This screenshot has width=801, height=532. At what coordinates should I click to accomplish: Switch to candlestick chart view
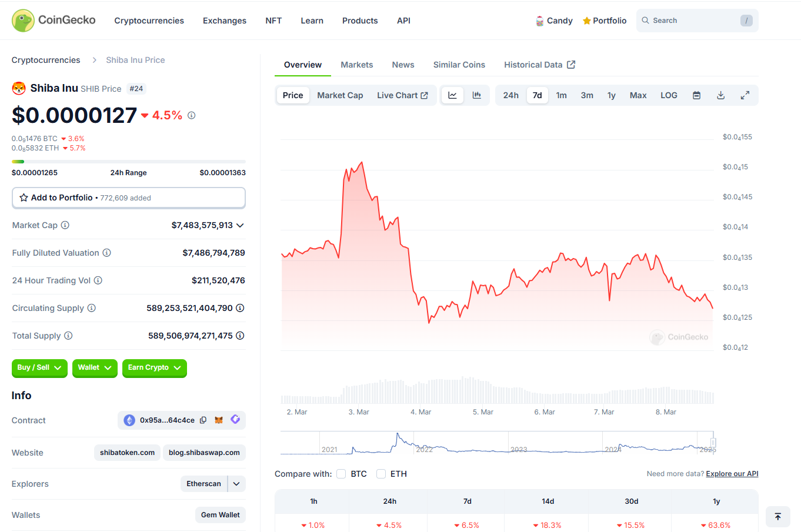pos(477,95)
